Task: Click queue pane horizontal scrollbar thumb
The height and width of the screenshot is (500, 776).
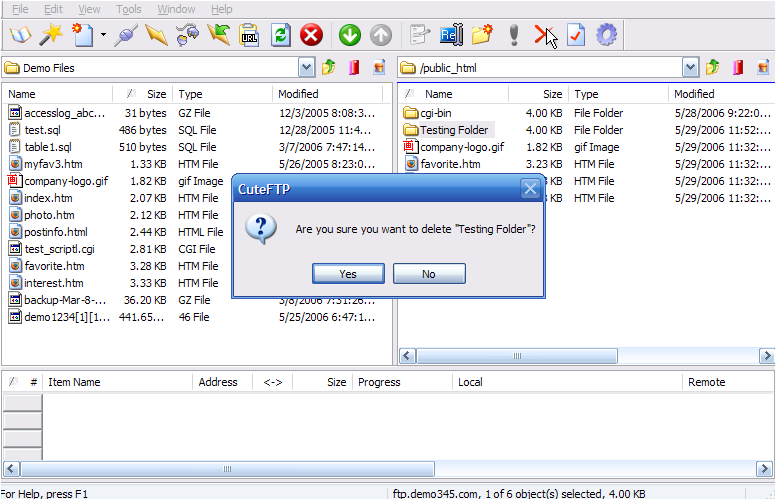Action: coord(227,469)
